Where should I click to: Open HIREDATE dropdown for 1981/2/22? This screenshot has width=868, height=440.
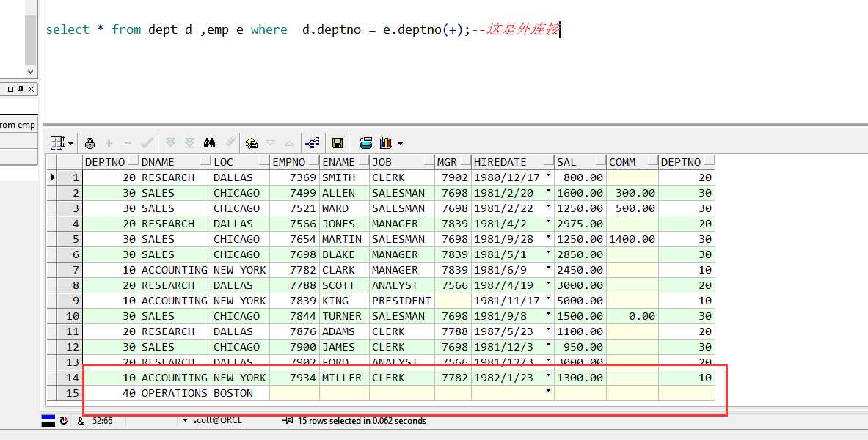click(548, 206)
